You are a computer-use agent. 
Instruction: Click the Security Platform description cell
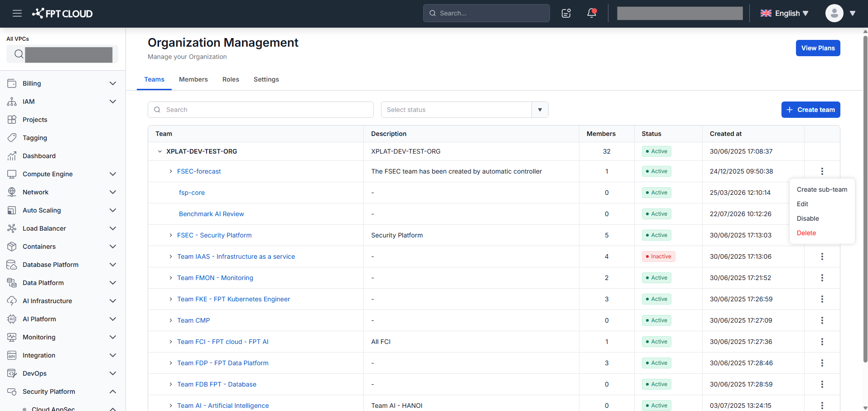point(471,235)
